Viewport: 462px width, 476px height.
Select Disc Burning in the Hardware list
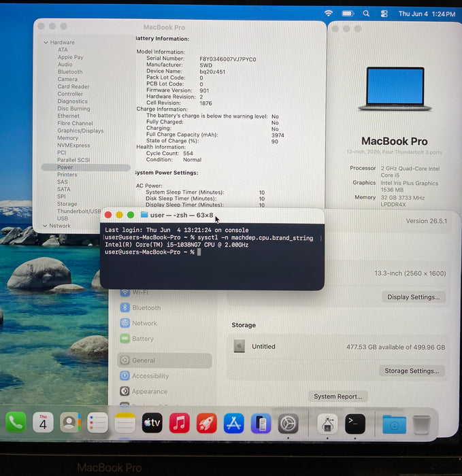tap(73, 108)
